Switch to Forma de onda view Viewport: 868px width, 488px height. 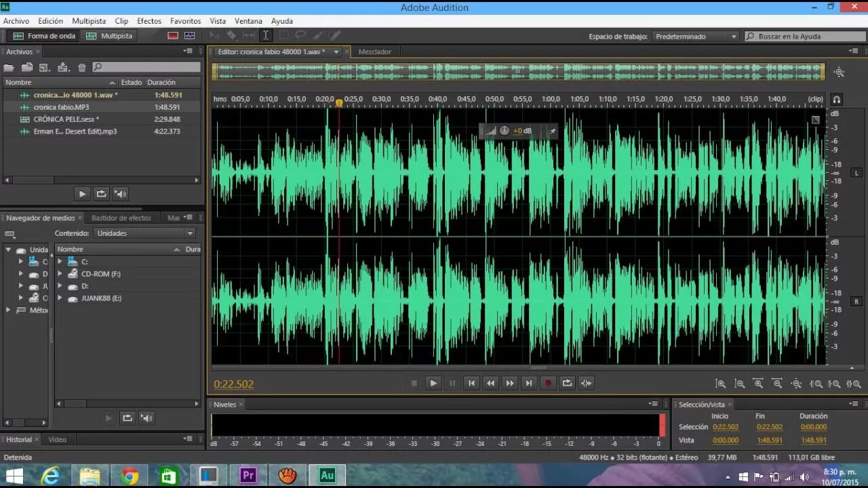44,35
